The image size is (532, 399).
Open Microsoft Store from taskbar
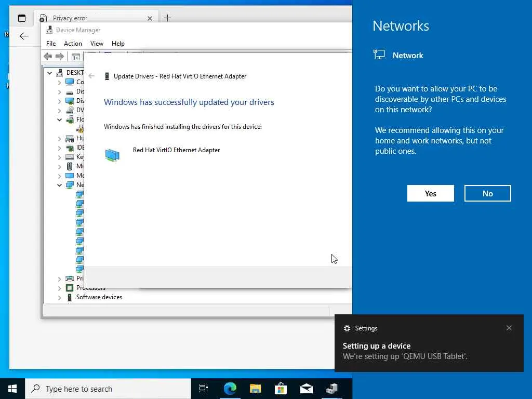(x=281, y=389)
